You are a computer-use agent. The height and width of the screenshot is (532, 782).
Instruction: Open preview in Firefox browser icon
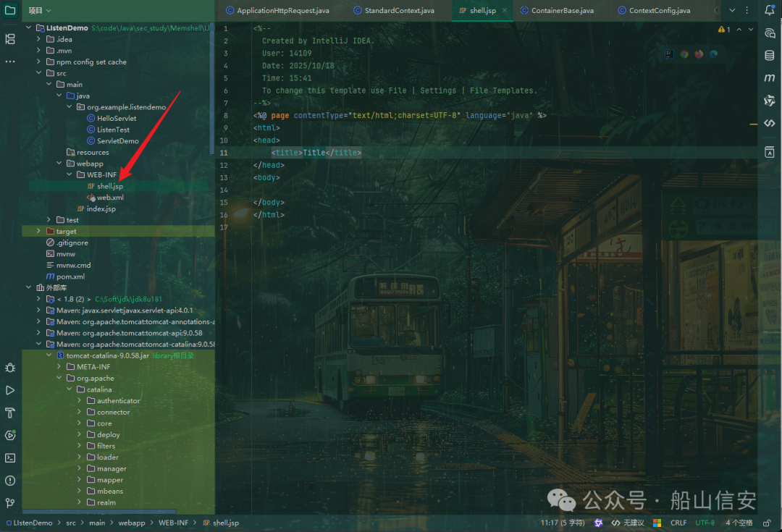tap(699, 54)
